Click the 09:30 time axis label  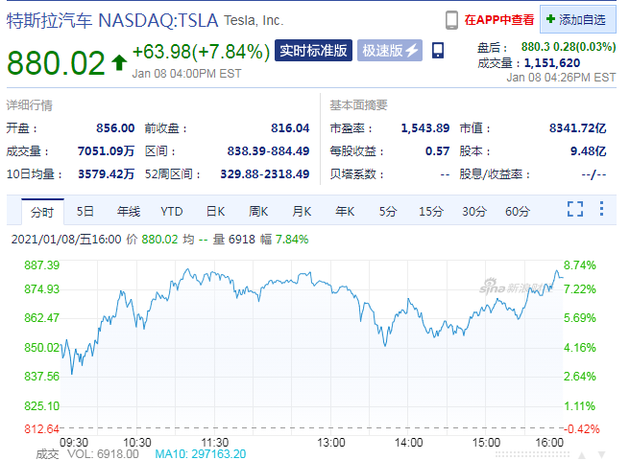[74, 443]
